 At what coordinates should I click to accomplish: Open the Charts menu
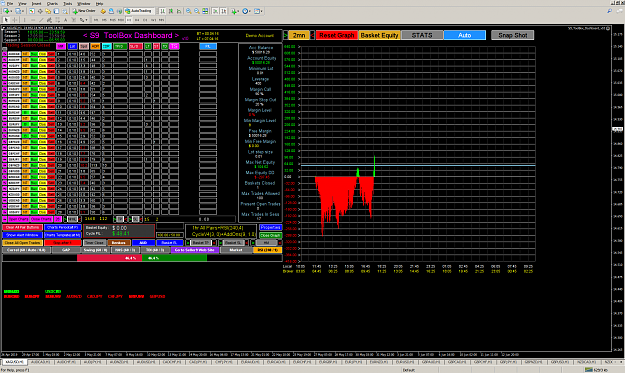coord(52,4)
